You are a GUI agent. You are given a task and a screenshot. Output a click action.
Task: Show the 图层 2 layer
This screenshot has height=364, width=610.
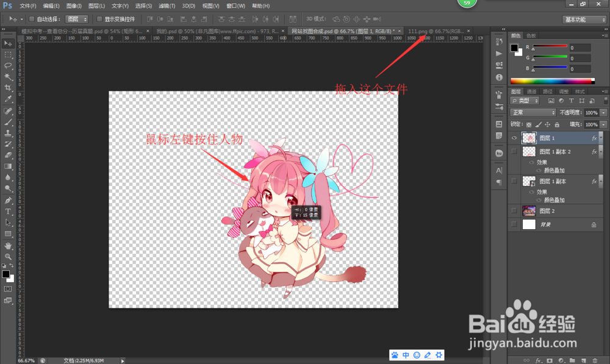[x=514, y=211]
